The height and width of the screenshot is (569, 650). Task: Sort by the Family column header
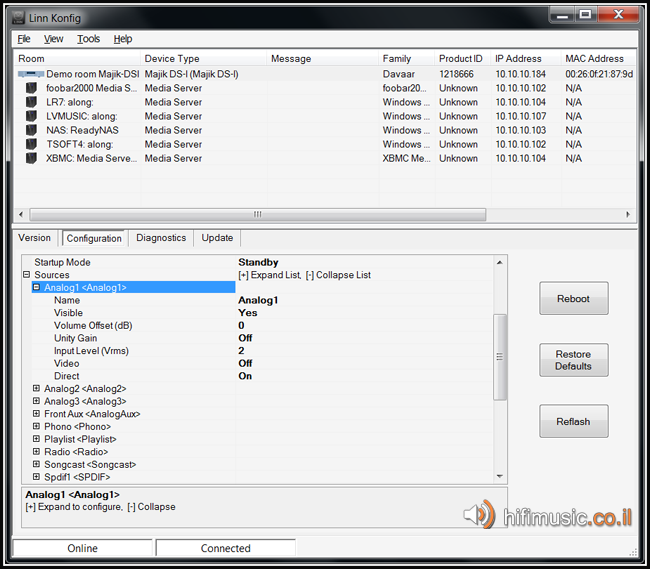406,58
